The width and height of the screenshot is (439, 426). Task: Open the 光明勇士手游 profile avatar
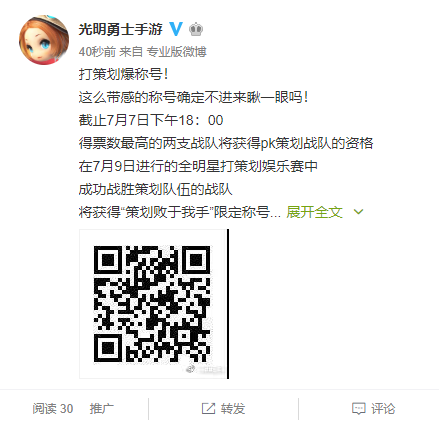(44, 40)
